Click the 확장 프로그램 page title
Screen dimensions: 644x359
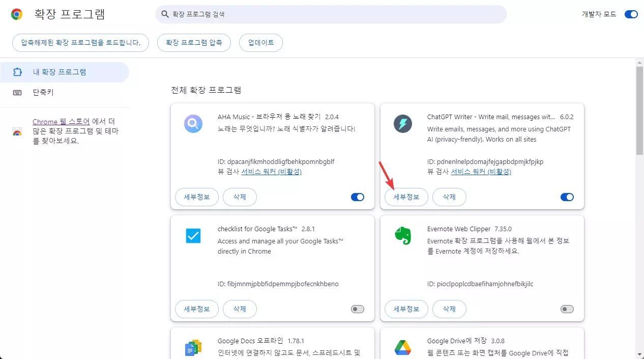click(x=70, y=14)
